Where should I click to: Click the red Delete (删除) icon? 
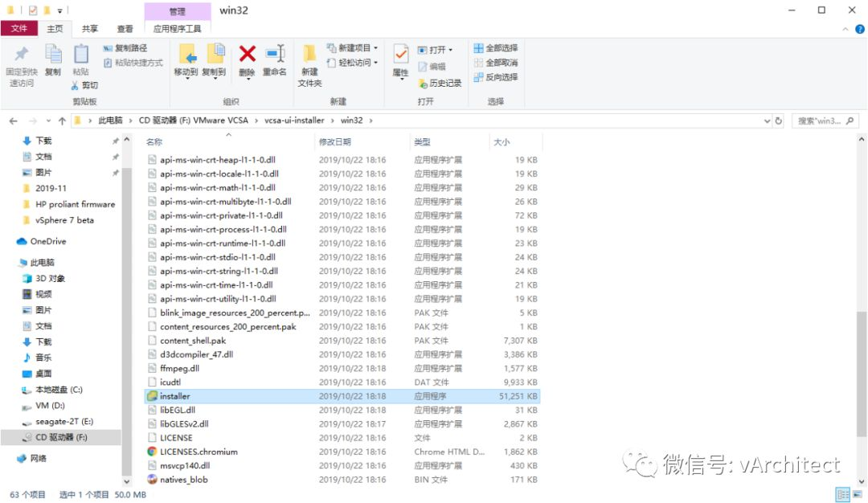[247, 54]
